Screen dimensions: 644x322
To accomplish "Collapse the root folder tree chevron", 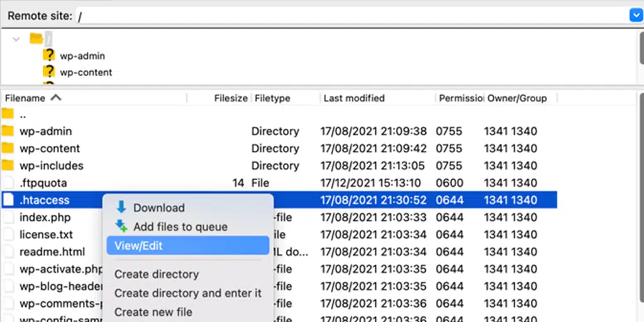I will (16, 40).
